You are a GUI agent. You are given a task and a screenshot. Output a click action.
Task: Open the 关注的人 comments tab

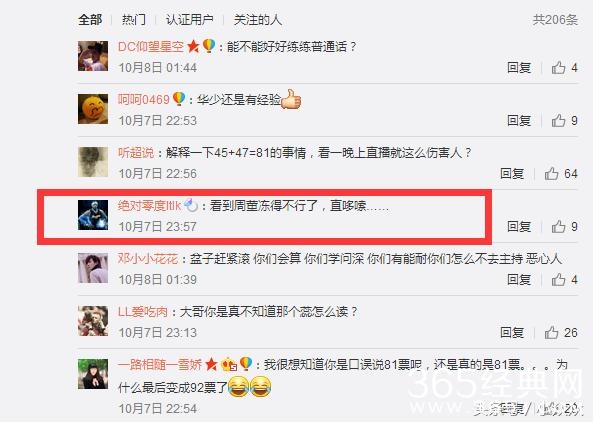point(258,20)
